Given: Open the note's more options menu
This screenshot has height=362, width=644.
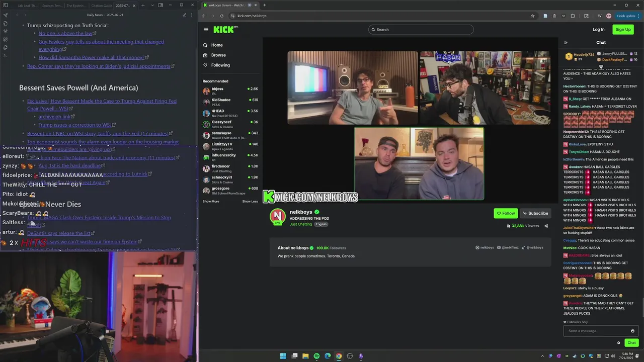Looking at the screenshot, I should [192, 15].
